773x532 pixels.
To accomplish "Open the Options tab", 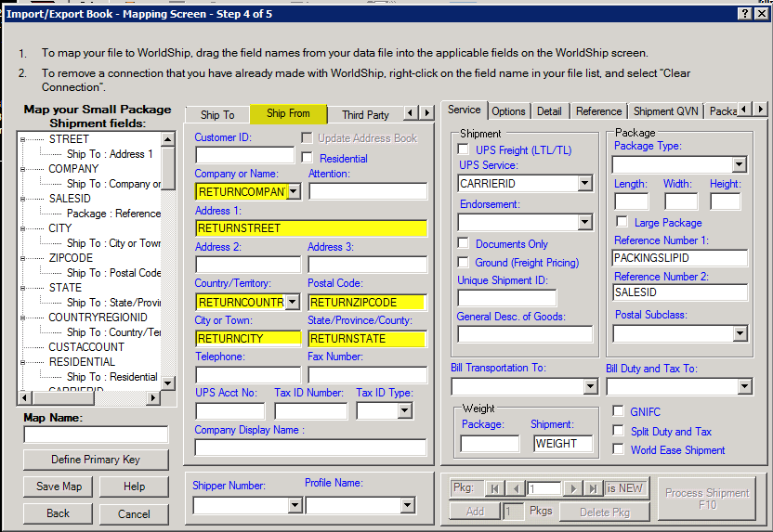I will point(508,111).
